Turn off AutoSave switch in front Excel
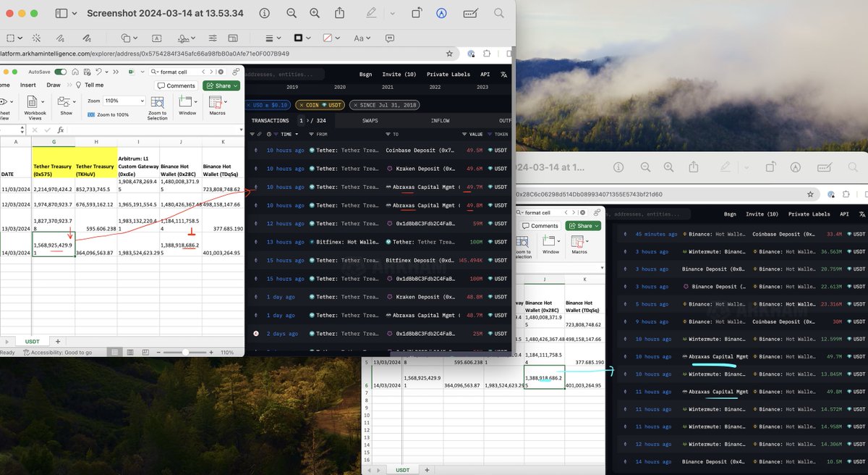The image size is (868, 475). tap(61, 72)
